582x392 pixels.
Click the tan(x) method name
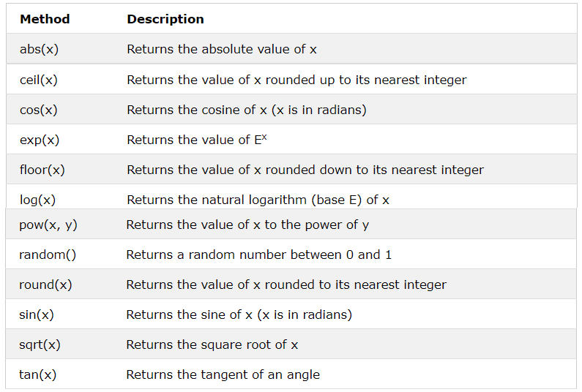[x=38, y=374]
